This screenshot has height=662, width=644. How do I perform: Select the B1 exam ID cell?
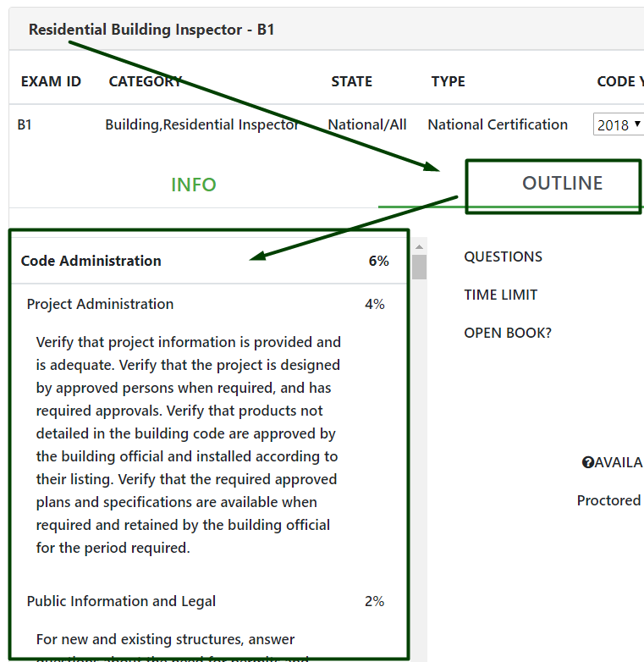click(25, 124)
